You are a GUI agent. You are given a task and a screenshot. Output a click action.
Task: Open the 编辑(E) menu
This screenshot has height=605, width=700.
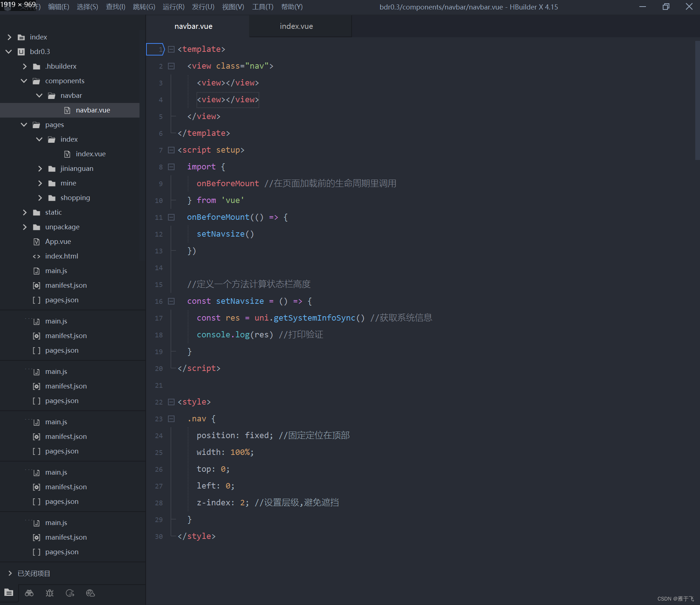coord(58,7)
